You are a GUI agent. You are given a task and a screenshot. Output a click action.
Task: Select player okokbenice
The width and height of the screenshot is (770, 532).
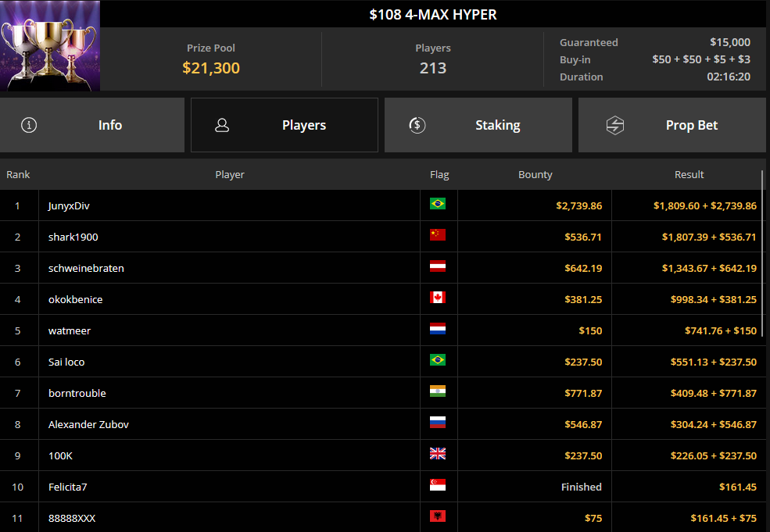(x=75, y=300)
